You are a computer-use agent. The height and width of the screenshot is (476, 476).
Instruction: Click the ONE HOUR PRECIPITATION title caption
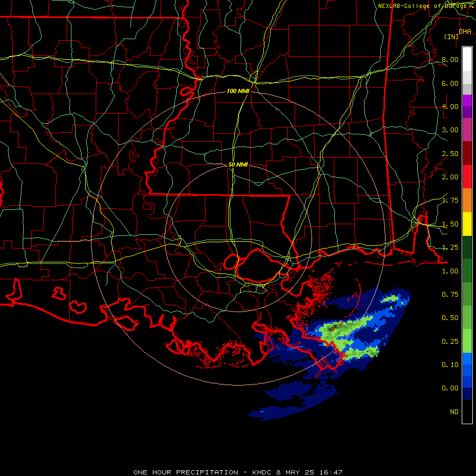(x=237, y=472)
